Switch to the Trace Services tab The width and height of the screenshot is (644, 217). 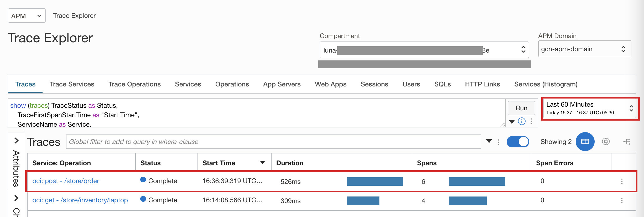(x=72, y=84)
